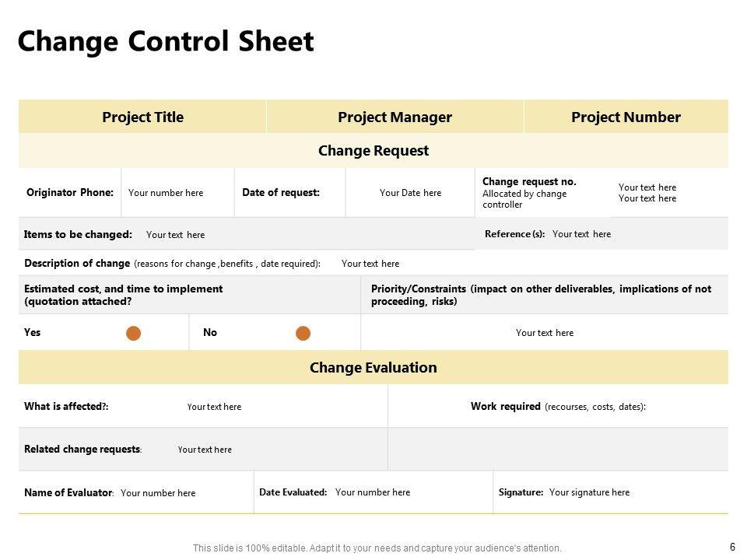
Task: Click the Description of change text placeholder
Action: pyautogui.click(x=370, y=264)
